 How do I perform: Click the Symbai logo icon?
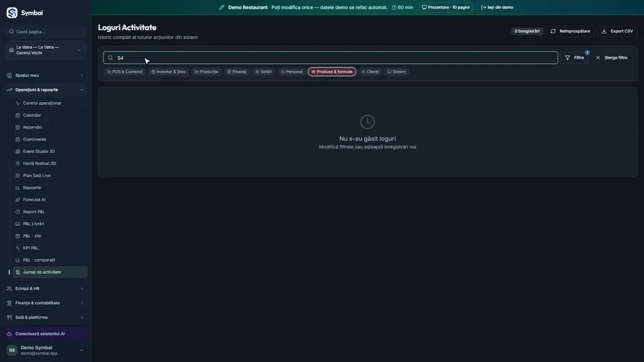pos(12,13)
